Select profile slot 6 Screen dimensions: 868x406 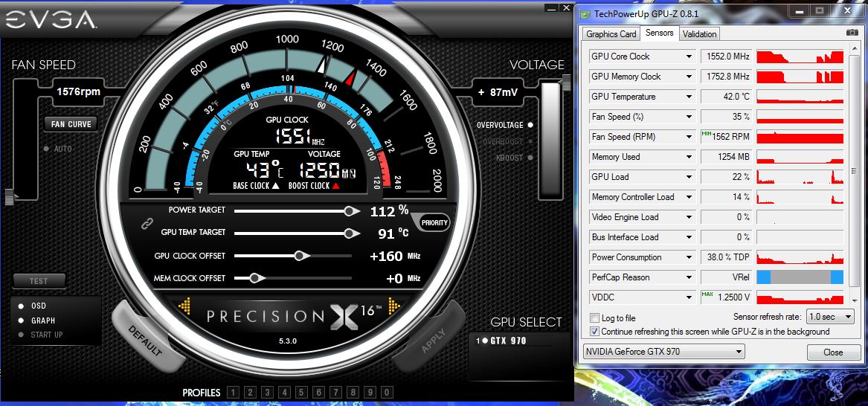coord(319,393)
